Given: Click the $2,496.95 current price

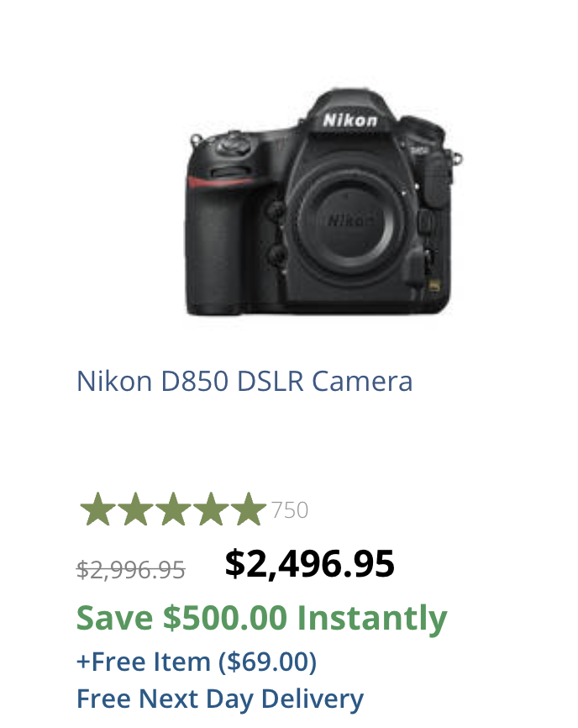Looking at the screenshot, I should (309, 564).
